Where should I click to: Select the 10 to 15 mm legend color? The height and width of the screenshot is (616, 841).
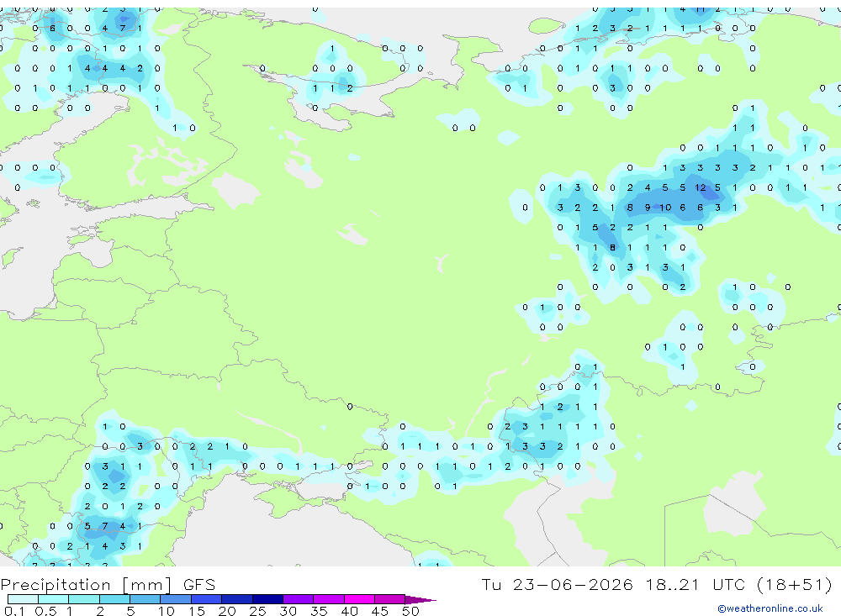(x=176, y=599)
